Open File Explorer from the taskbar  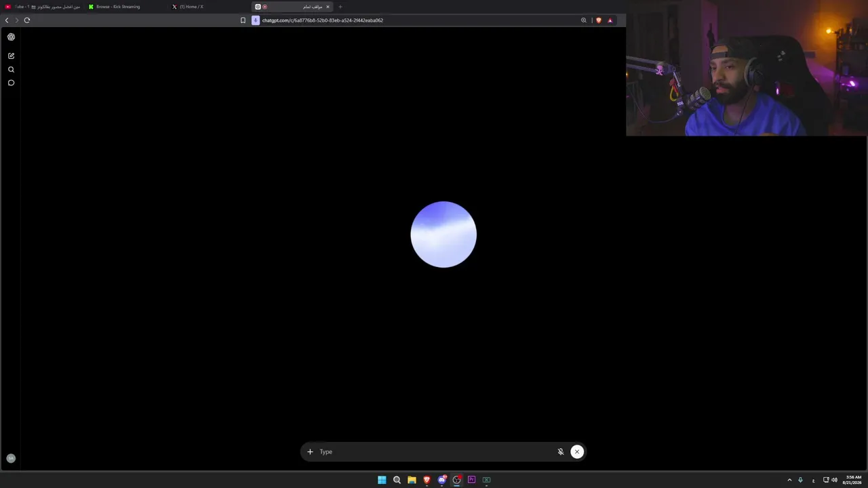click(x=412, y=480)
